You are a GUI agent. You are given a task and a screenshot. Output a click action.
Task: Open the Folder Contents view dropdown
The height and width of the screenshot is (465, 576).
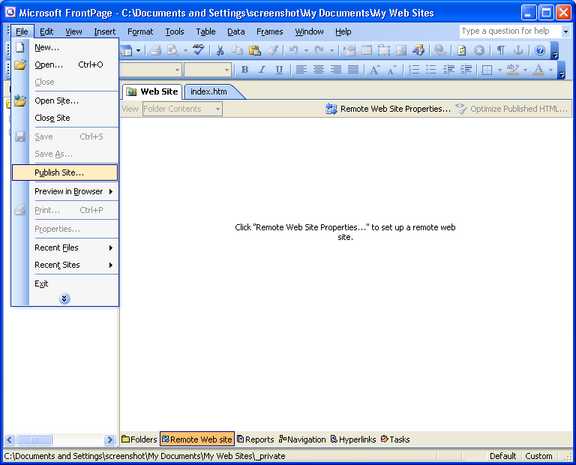point(182,109)
